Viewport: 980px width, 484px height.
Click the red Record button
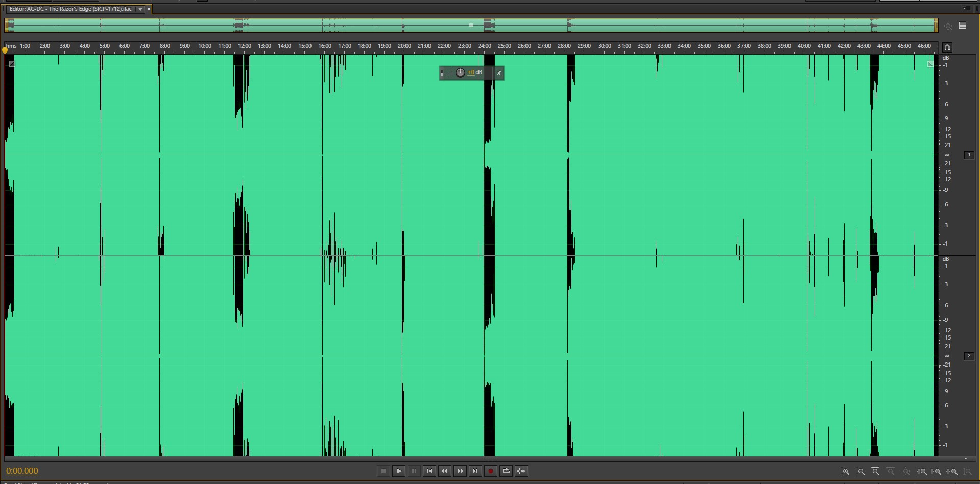click(490, 471)
